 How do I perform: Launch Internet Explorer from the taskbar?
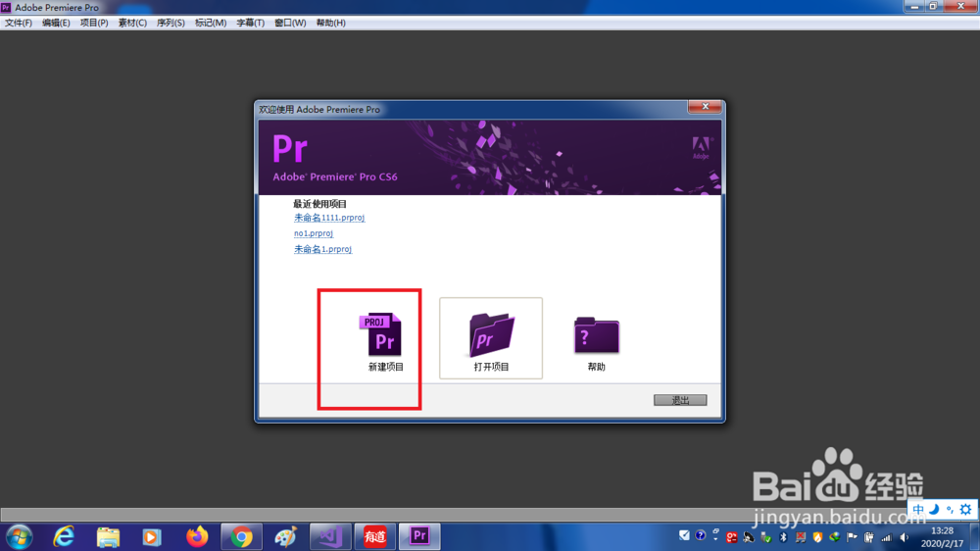pos(64,536)
